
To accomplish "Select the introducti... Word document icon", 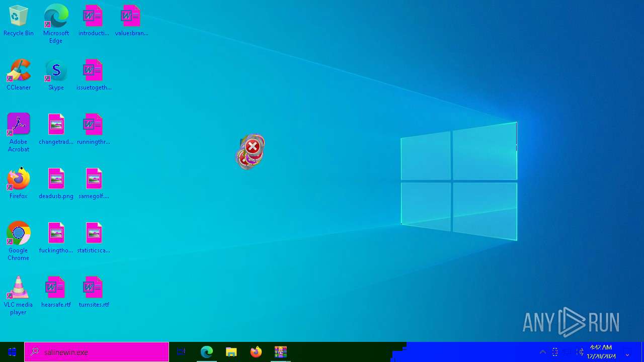I will click(94, 21).
